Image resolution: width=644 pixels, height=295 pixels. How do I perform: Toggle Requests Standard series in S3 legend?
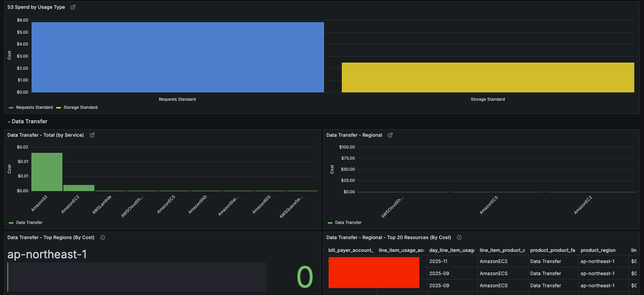34,107
